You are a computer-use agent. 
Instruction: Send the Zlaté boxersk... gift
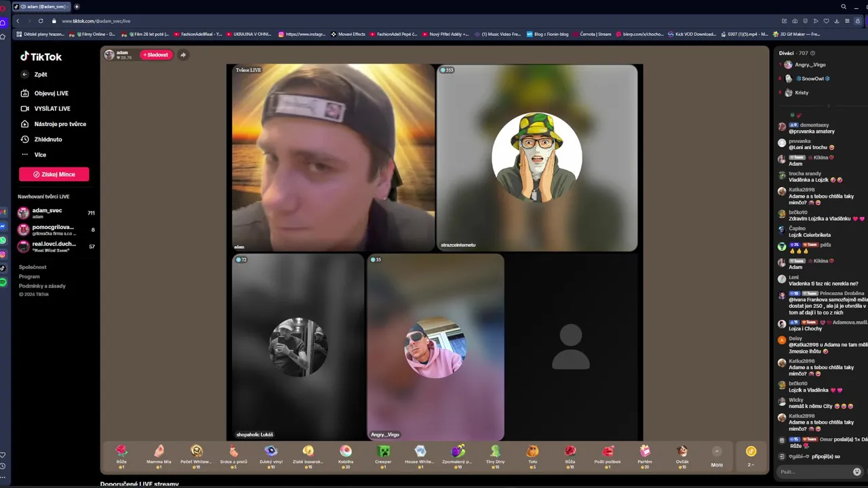(308, 456)
